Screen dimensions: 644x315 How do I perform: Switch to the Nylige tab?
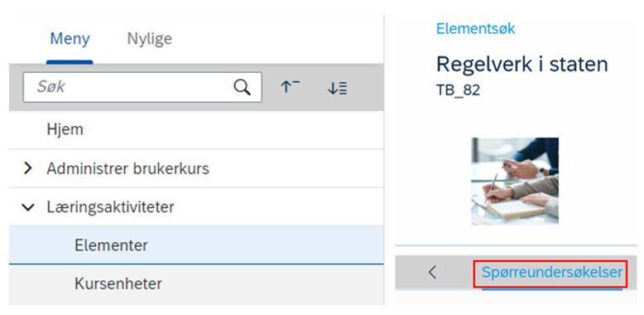[x=150, y=39]
